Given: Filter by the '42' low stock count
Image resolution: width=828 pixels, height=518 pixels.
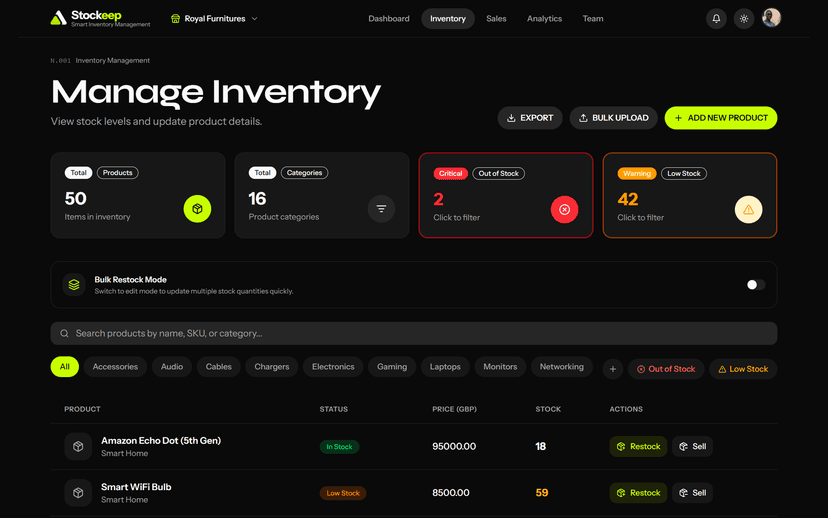Looking at the screenshot, I should [628, 199].
